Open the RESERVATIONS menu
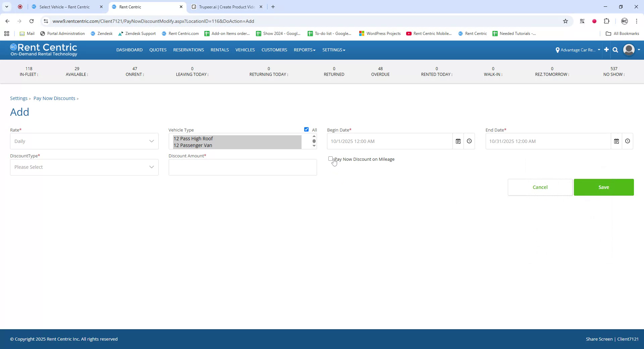Viewport: 644px width, 349px height. click(x=189, y=50)
